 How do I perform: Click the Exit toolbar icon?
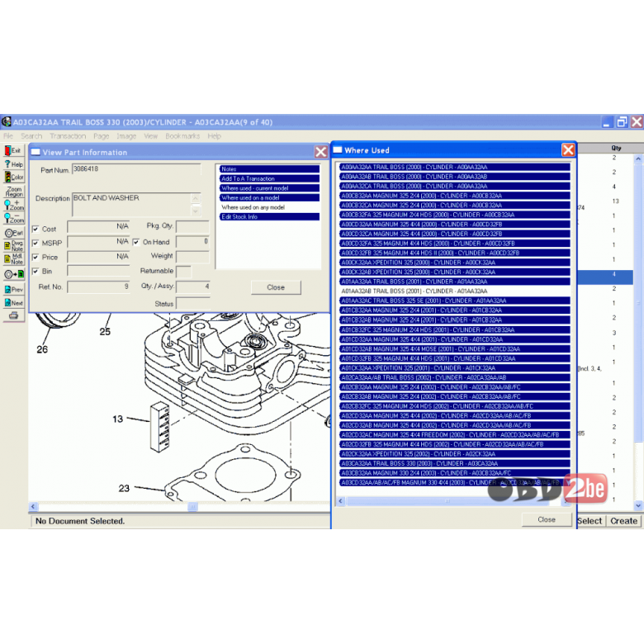point(13,151)
